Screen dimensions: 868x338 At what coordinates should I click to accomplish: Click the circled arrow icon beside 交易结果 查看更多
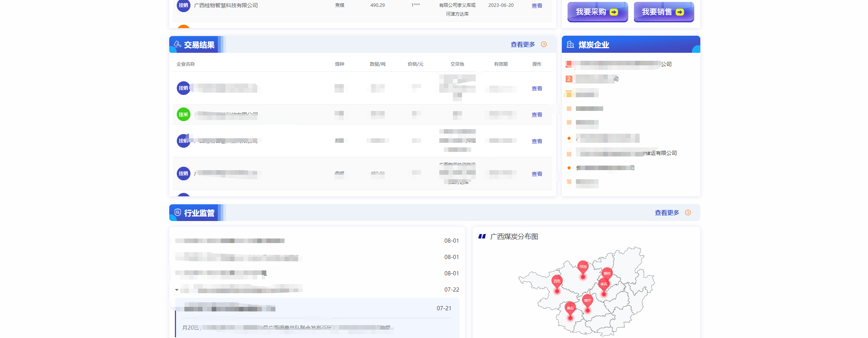click(544, 44)
